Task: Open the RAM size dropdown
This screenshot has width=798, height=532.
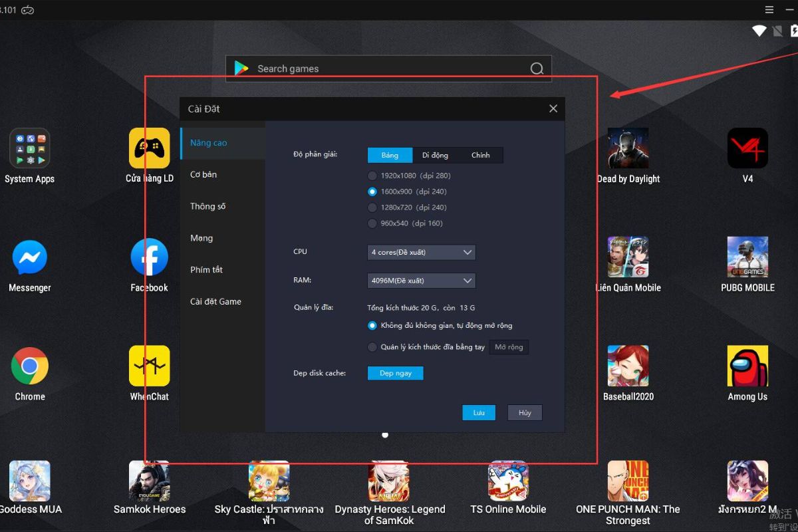Action: [422, 281]
